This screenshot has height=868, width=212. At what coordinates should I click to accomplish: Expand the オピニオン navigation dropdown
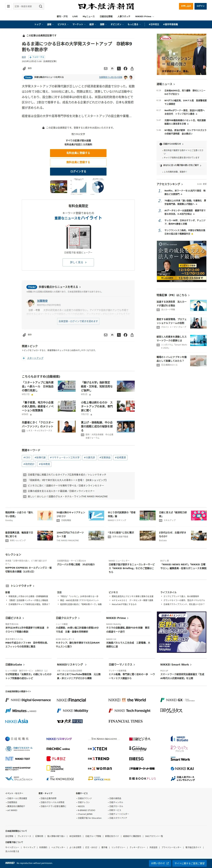117,24
